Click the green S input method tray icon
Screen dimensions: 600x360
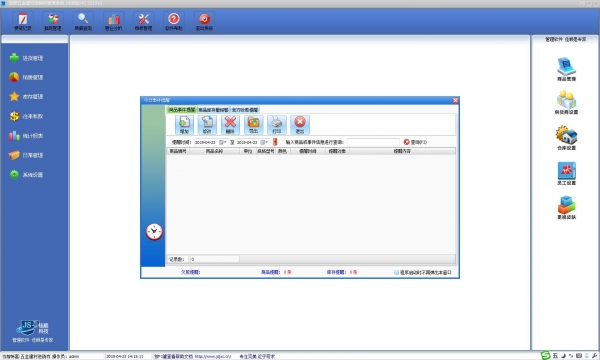coord(546,356)
